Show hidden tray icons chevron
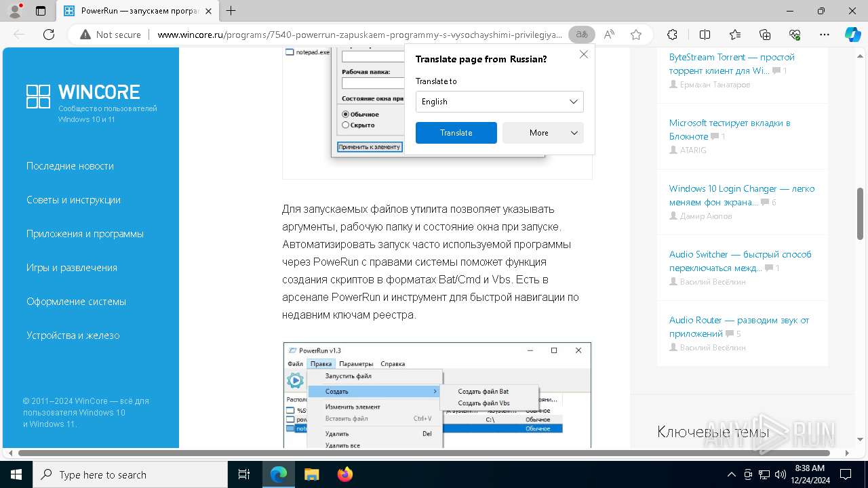 tap(731, 474)
